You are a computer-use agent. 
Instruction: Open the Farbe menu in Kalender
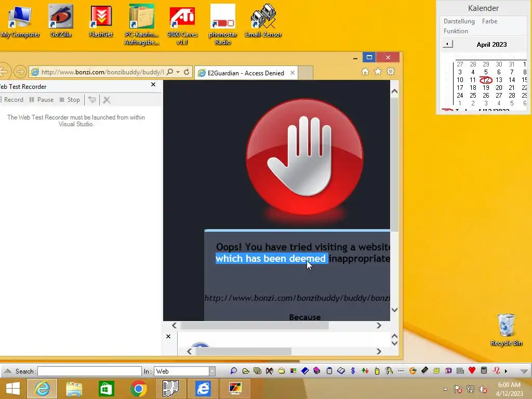pyautogui.click(x=489, y=21)
